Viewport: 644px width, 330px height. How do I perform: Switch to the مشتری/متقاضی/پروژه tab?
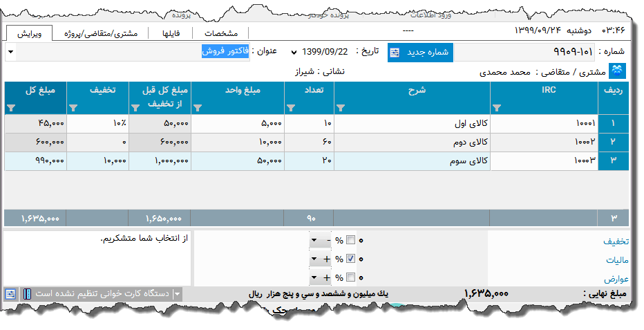(x=101, y=33)
